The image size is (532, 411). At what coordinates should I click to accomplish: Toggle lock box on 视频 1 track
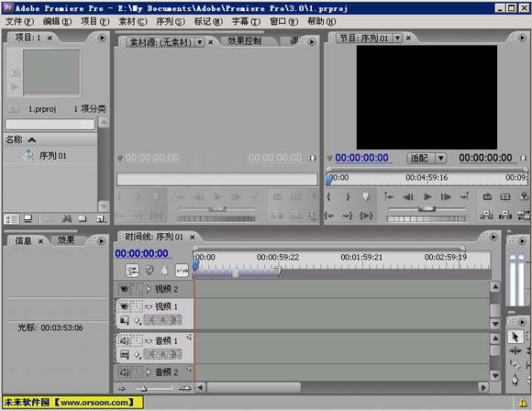point(138,306)
